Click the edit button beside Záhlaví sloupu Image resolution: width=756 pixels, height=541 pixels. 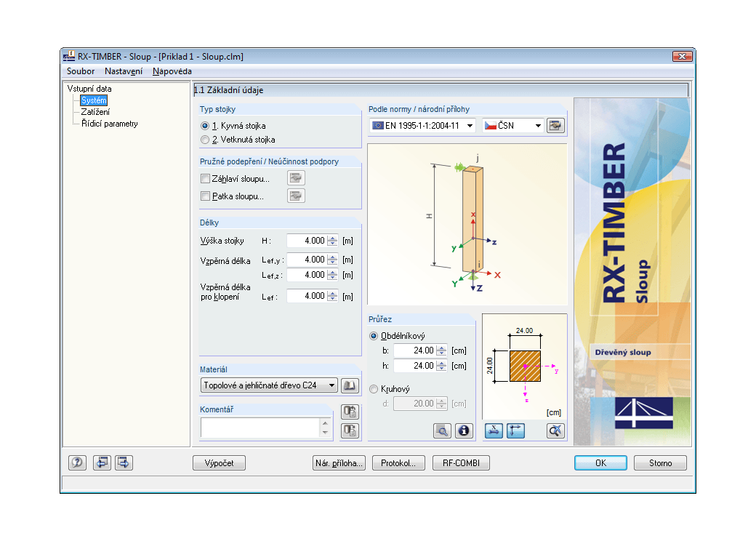(296, 178)
